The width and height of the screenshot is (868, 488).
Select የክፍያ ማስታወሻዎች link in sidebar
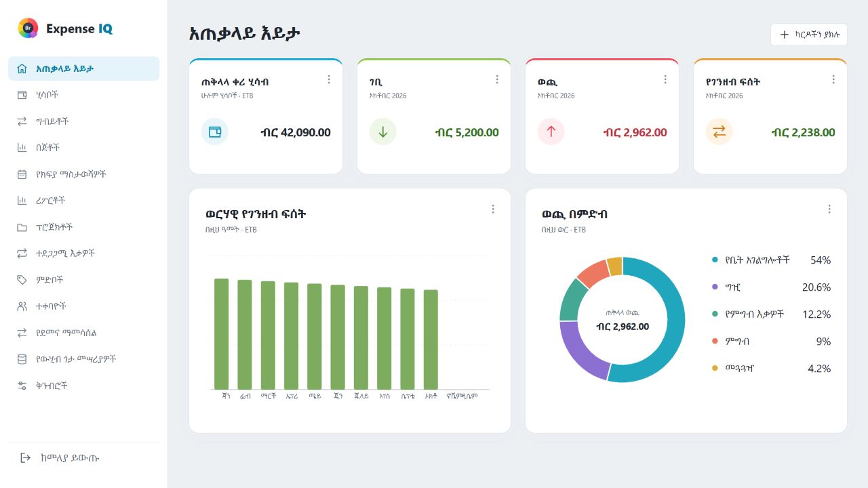coord(83,174)
